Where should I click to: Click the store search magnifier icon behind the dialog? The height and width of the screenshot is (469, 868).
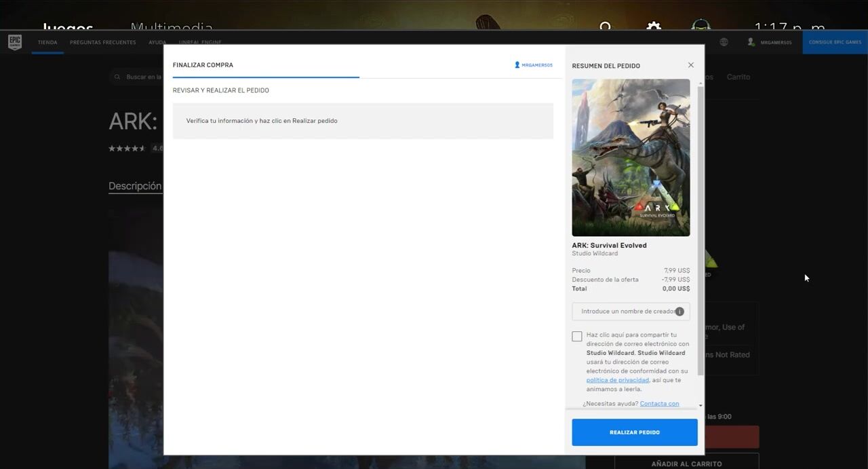[x=117, y=77]
